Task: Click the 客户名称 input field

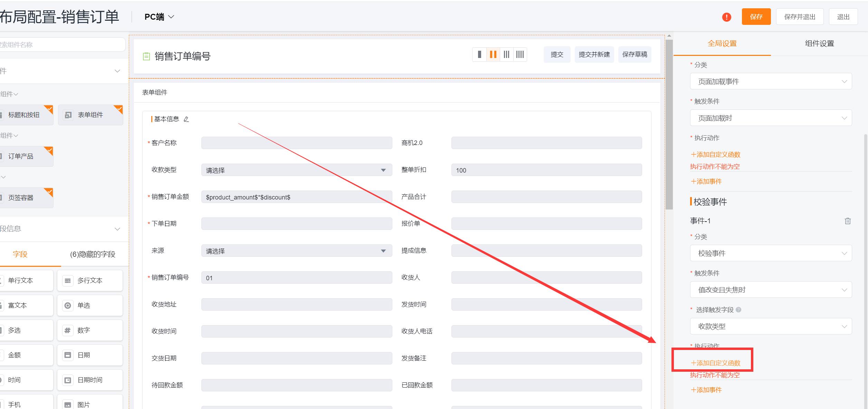Action: point(297,143)
